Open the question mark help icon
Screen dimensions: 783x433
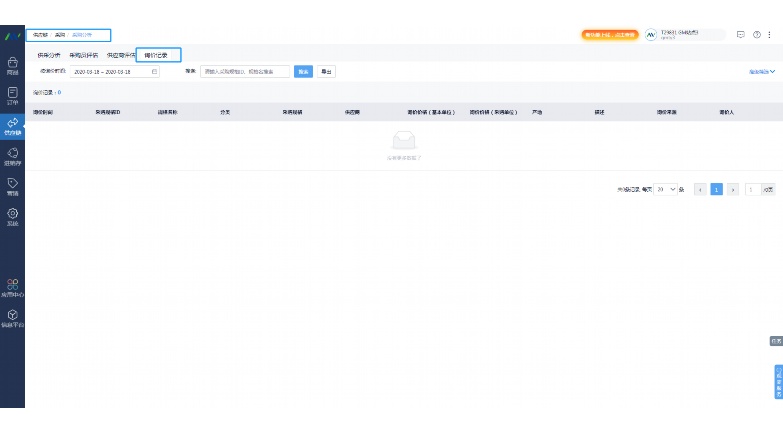[757, 34]
